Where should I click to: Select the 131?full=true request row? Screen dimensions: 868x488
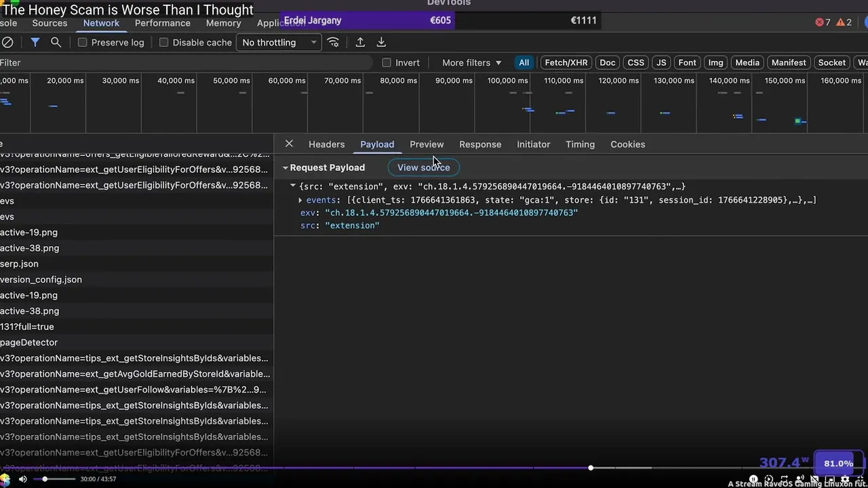click(x=136, y=327)
